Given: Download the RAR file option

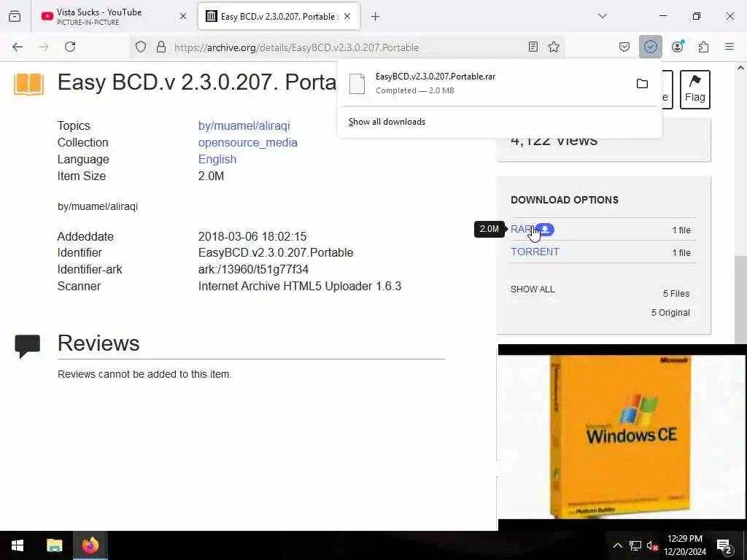Looking at the screenshot, I should 520,229.
